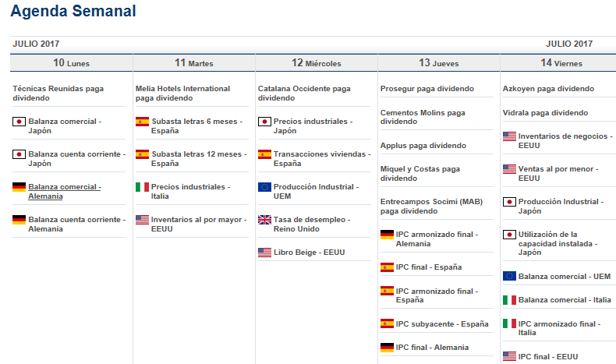616x364 pixels.
Task: Click Japan flag beside Utilización de la capacidad instalada
Action: [509, 235]
